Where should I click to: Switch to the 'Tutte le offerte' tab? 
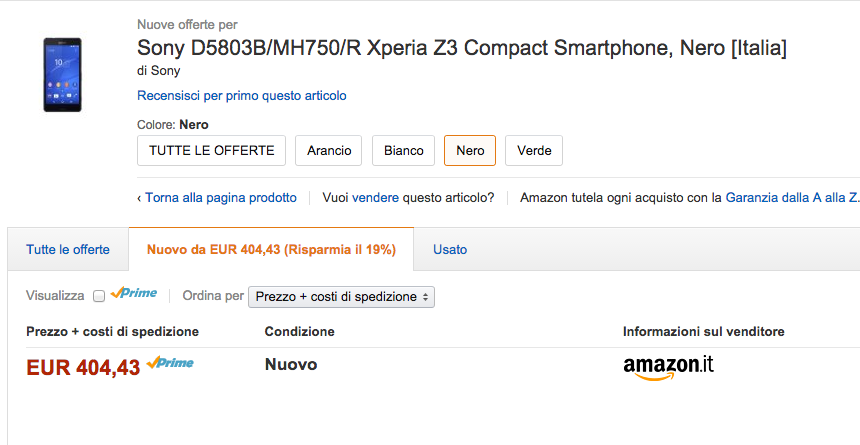[x=68, y=249]
